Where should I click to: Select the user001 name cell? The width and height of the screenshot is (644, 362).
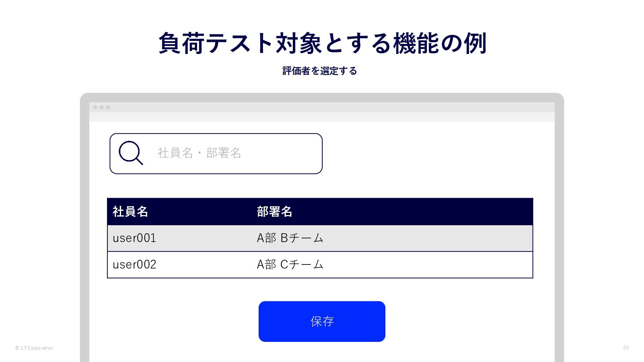[135, 238]
